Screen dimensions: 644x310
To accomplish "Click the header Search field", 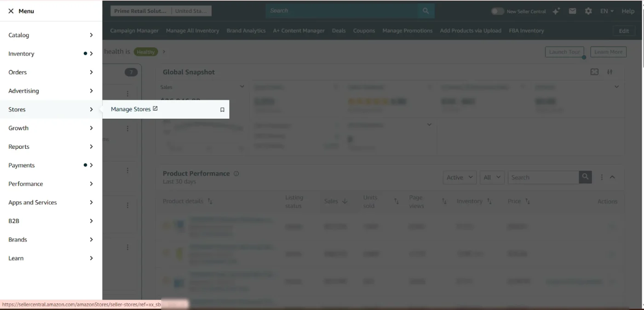I will coord(342,11).
